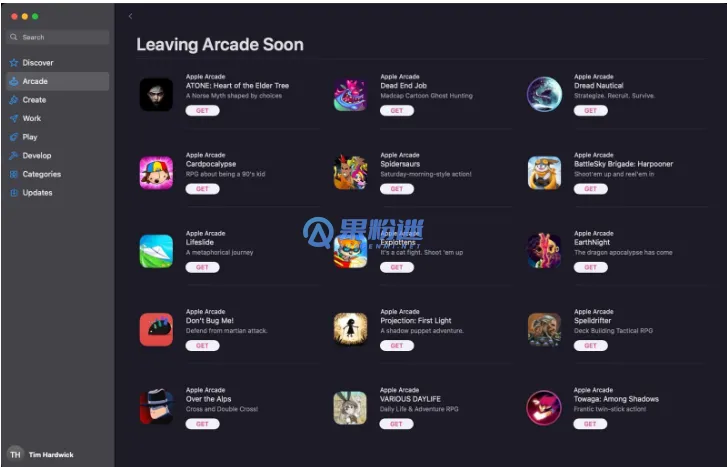This screenshot has width=727, height=467.
Task: Open the Over the Alps app icon
Action: [x=156, y=407]
